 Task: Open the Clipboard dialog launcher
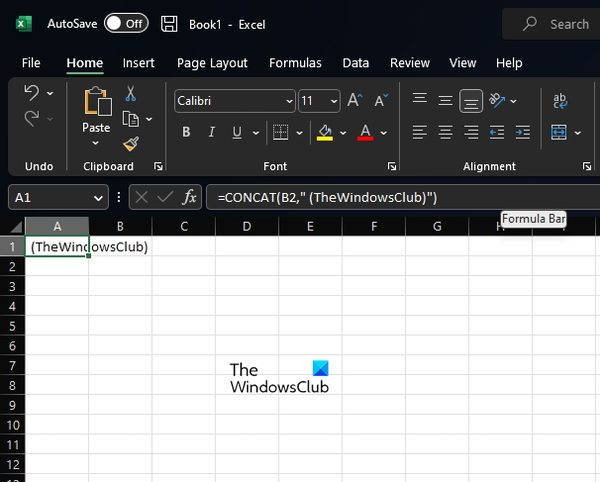coord(158,166)
